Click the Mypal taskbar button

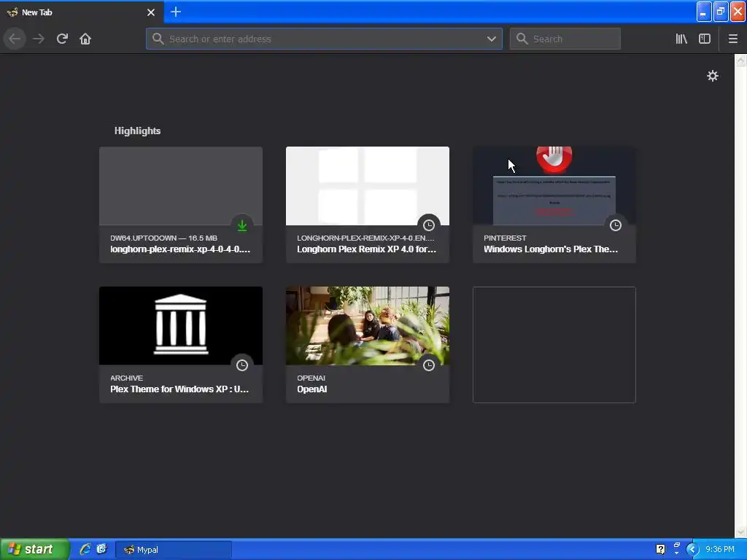[x=174, y=550]
